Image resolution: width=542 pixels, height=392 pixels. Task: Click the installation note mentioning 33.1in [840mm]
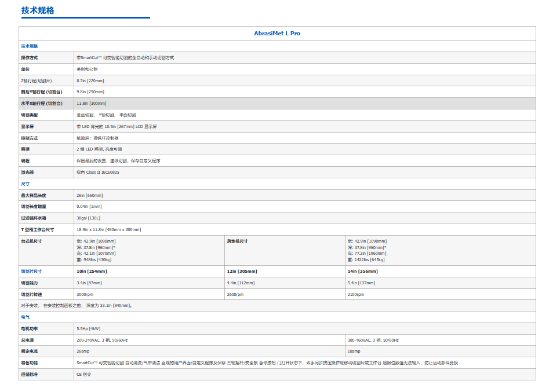77,306
